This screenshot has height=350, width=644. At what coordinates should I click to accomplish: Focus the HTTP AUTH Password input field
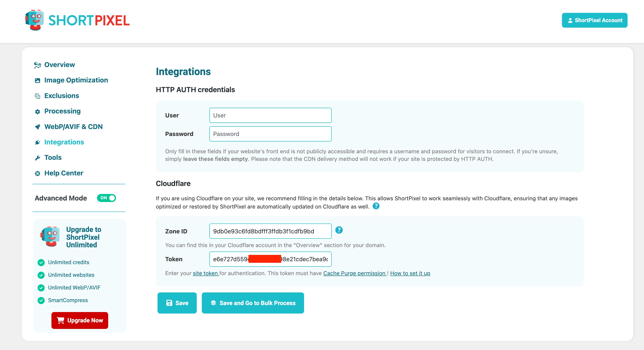(270, 134)
